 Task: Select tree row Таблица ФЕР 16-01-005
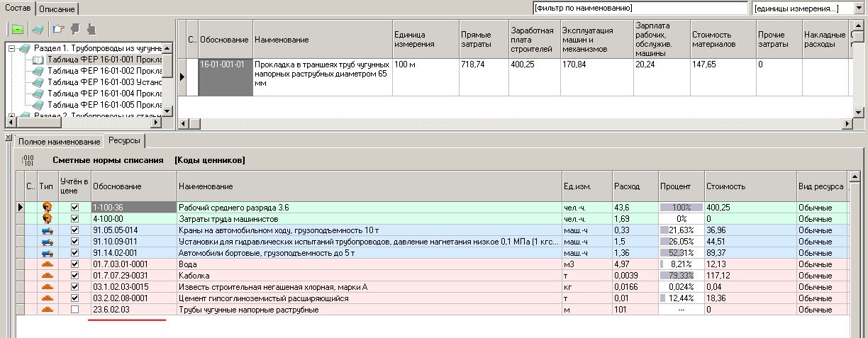(x=105, y=105)
